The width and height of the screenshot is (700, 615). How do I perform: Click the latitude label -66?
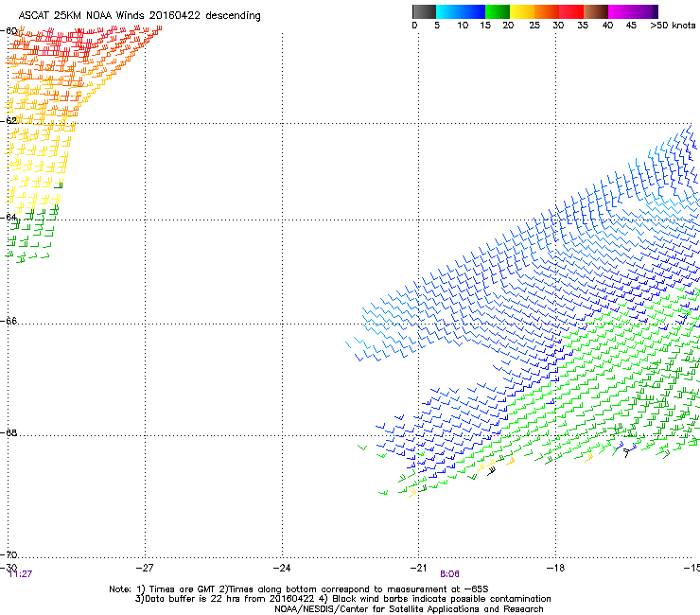pyautogui.click(x=9, y=321)
